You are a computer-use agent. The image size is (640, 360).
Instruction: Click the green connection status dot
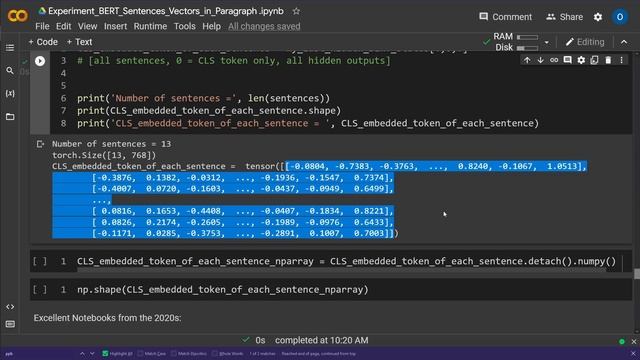[622, 342]
